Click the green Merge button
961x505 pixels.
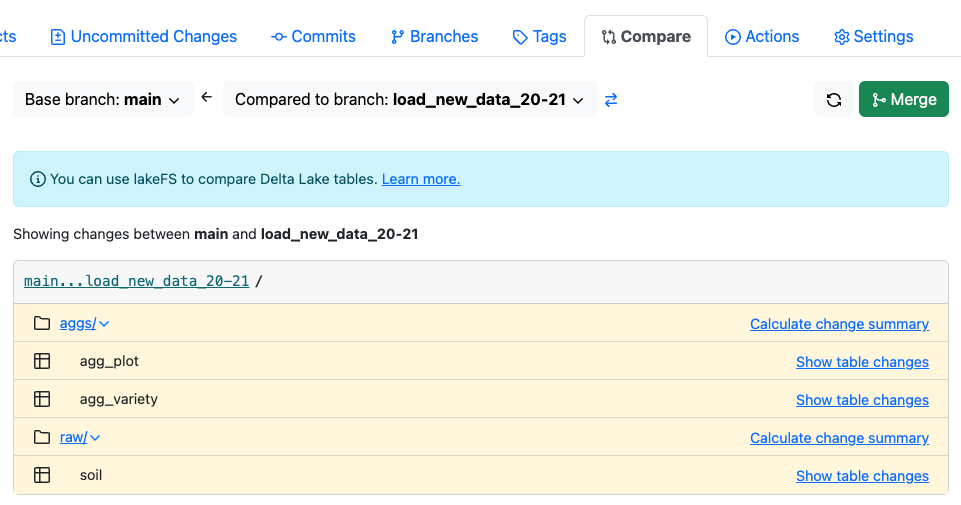click(x=903, y=99)
